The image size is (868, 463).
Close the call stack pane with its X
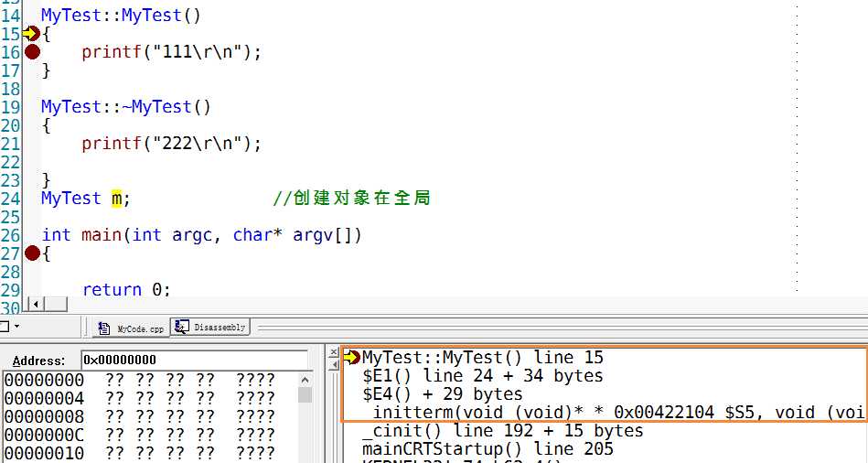(x=333, y=352)
